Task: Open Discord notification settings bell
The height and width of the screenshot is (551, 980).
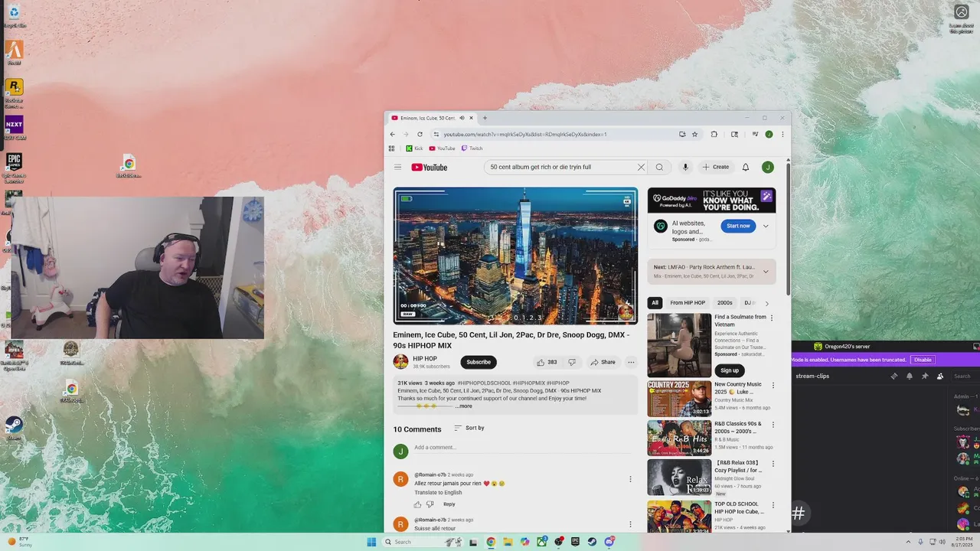Action: tap(910, 376)
